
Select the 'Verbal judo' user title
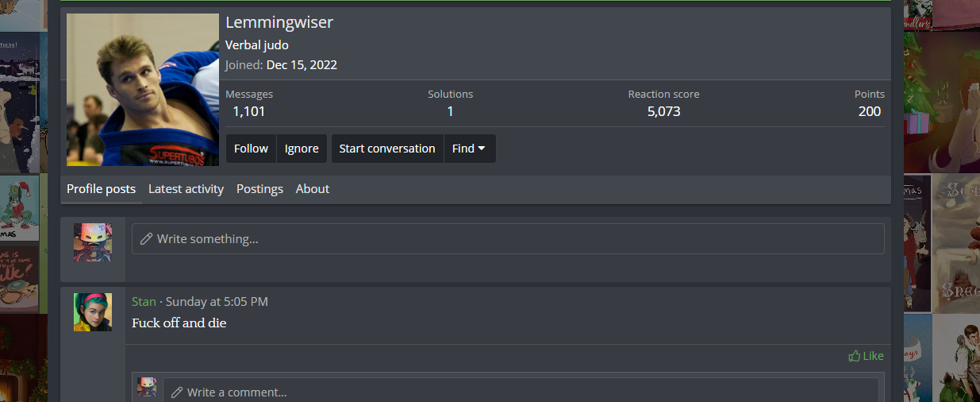[x=257, y=45]
